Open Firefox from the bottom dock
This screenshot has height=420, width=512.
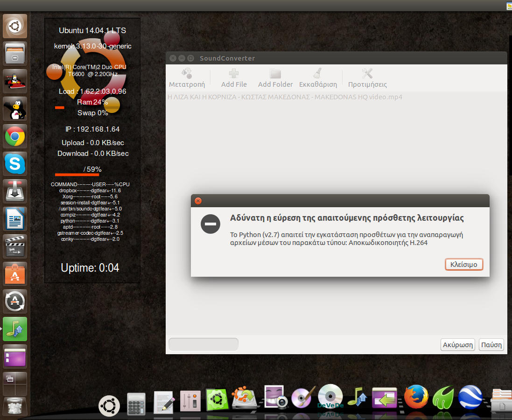pyautogui.click(x=415, y=398)
